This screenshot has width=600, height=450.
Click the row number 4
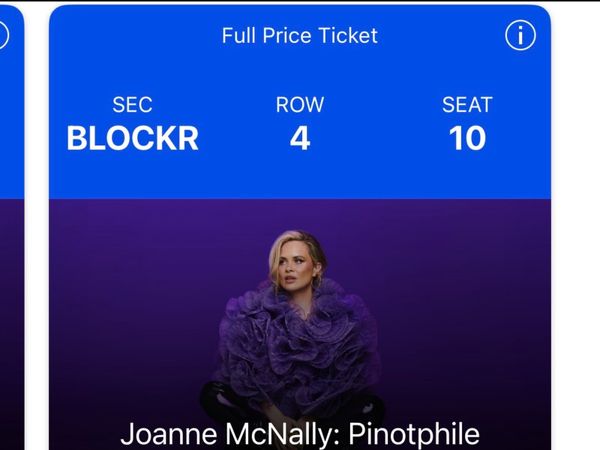pos(300,138)
